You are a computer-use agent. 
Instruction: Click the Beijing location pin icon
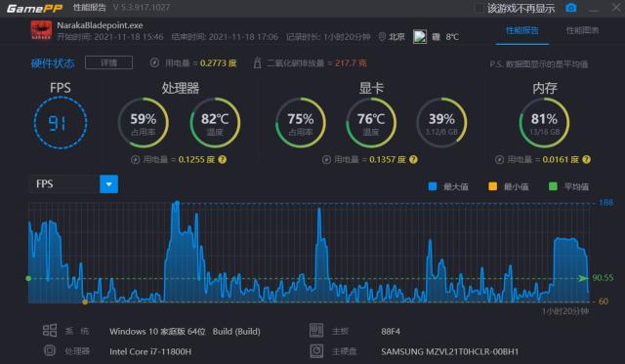click(382, 37)
